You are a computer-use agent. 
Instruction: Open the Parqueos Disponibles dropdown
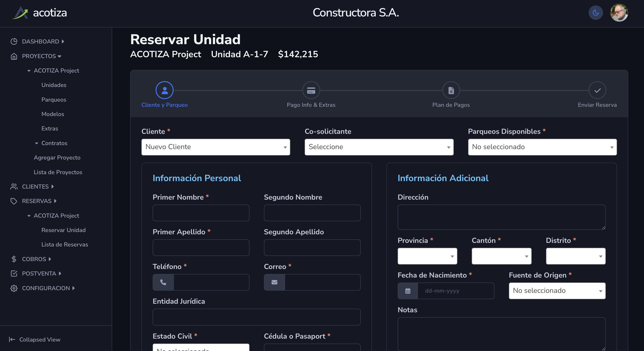(542, 147)
